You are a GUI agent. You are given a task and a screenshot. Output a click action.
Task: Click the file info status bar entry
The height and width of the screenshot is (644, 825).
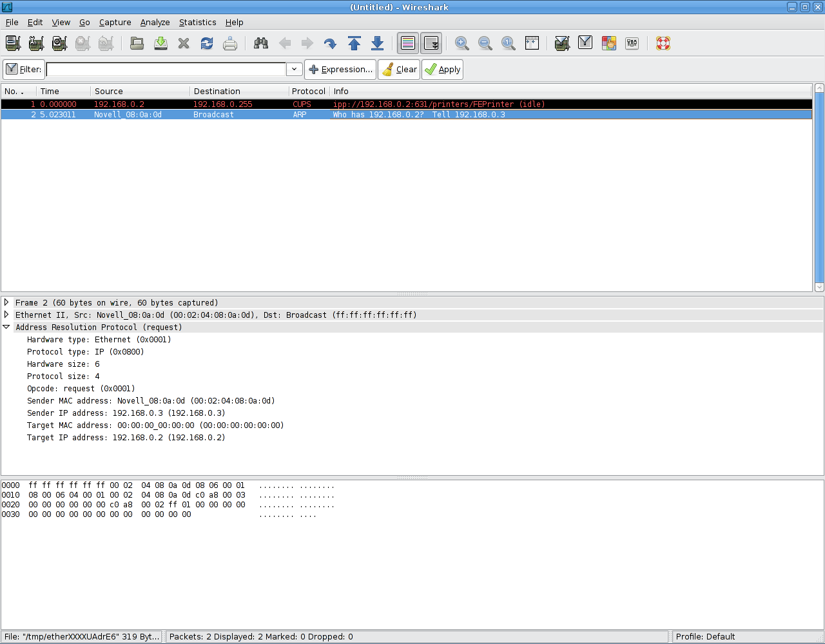tap(82, 636)
